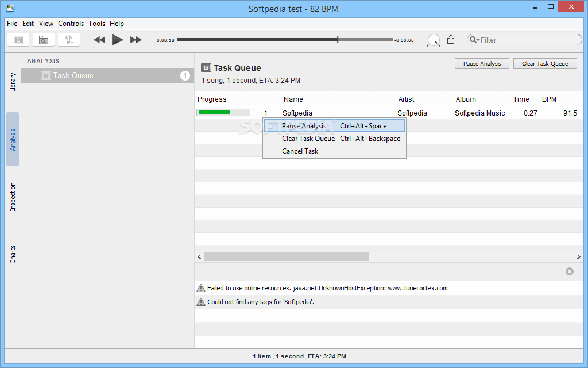Viewport: 588px width, 368px height.
Task: Select Task Queue in the Analysis sidebar
Action: click(107, 75)
